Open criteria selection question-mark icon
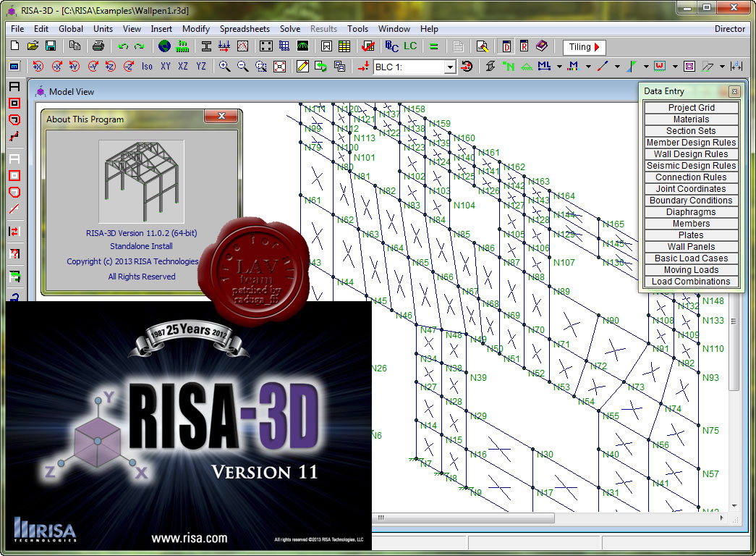 (14, 253)
